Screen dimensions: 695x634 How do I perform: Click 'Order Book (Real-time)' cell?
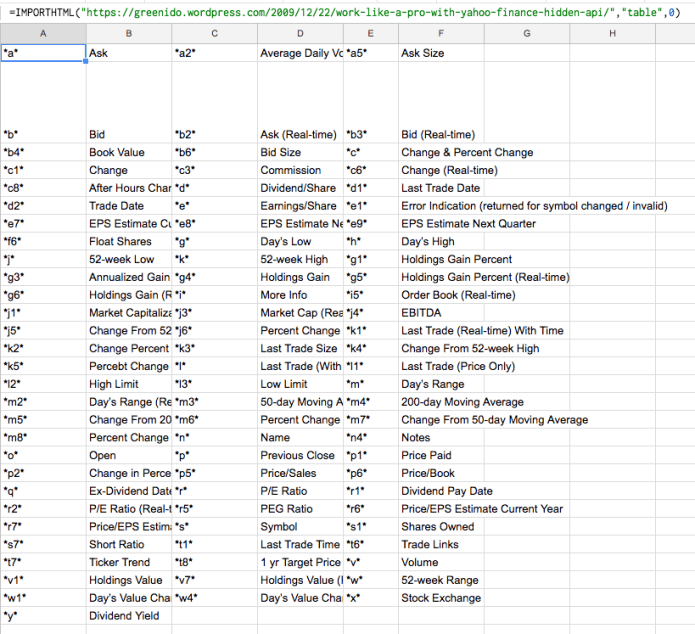[458, 295]
